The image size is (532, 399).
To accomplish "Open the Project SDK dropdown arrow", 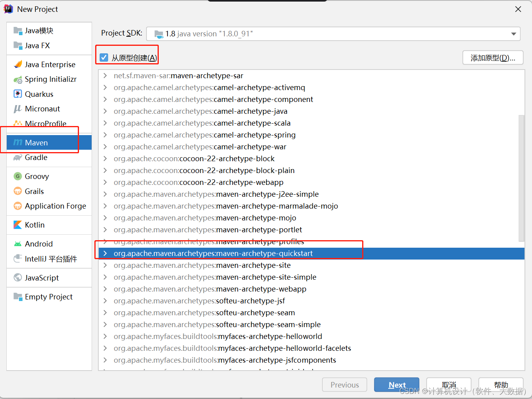I will (x=513, y=34).
